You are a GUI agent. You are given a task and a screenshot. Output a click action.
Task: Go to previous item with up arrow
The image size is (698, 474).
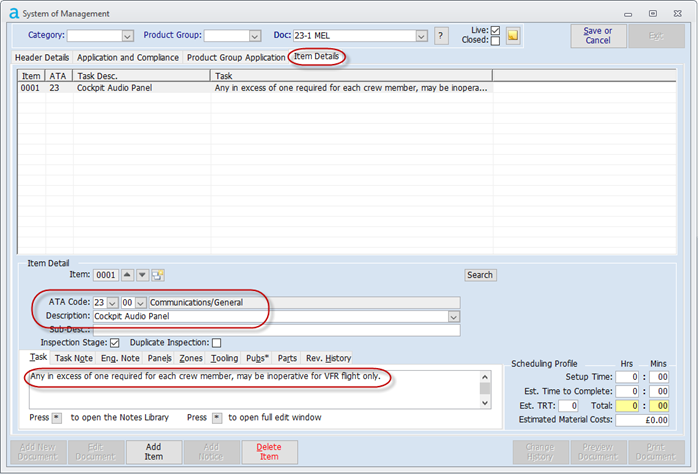pos(127,275)
